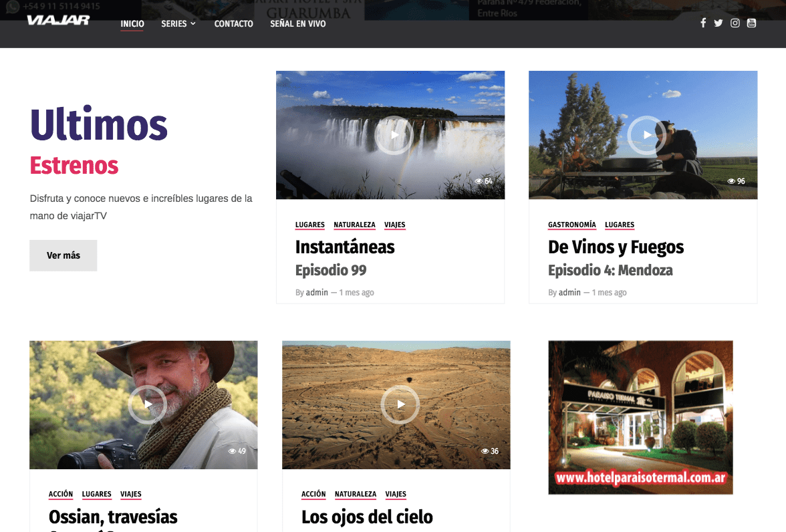
Task: Play the De Vinos y Fuegos video
Action: (x=646, y=135)
